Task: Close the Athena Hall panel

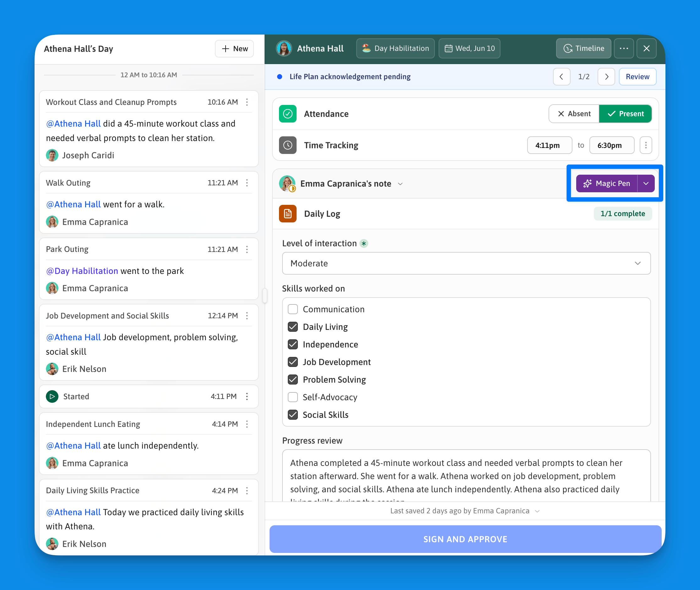Action: 647,48
